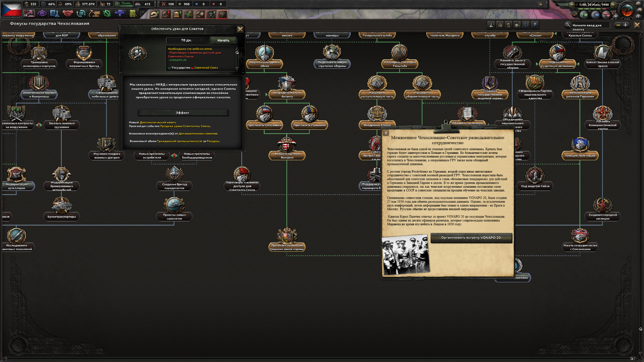Click 'Организовать встречу VONAPO 20.' button
Image resolution: width=644 pixels, height=362 pixels.
471,238
